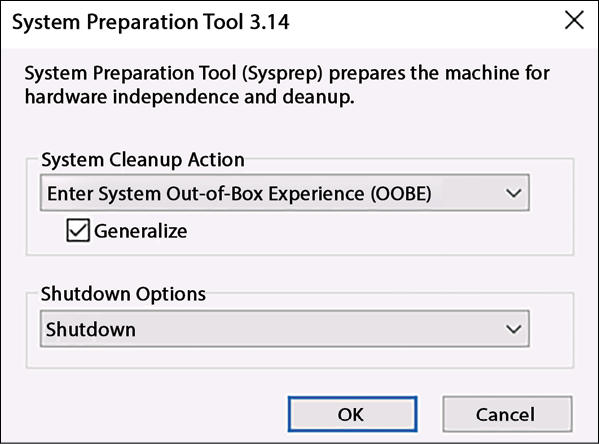Open the Shutdown Options combo box
Image resolution: width=599 pixels, height=444 pixels.
285,329
